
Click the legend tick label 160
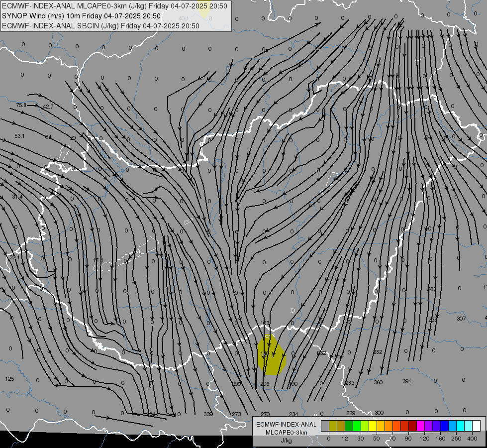(440, 439)
